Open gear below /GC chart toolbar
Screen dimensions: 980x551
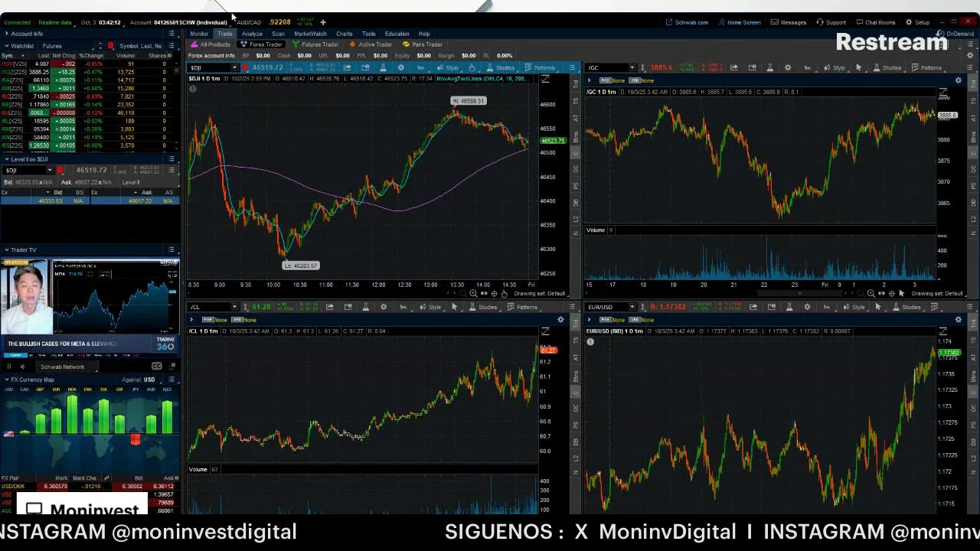[x=958, y=80]
